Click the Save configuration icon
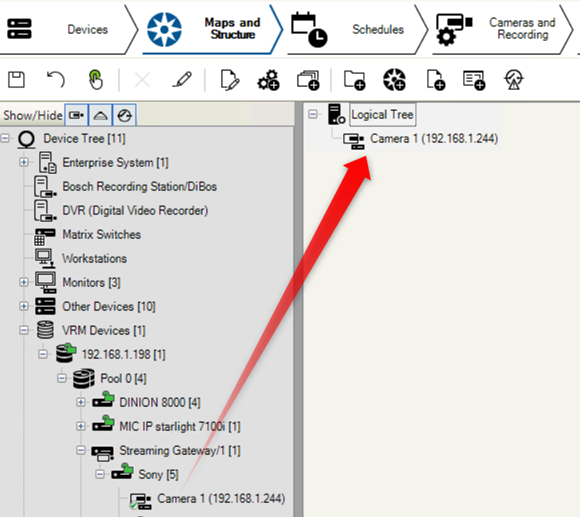The image size is (580, 517). tap(16, 80)
